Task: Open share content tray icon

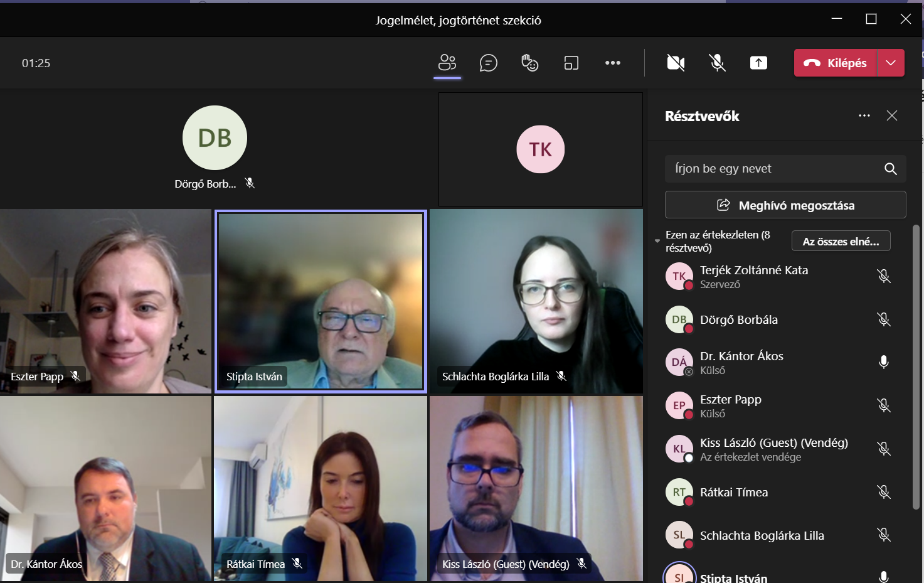Action: (x=758, y=63)
